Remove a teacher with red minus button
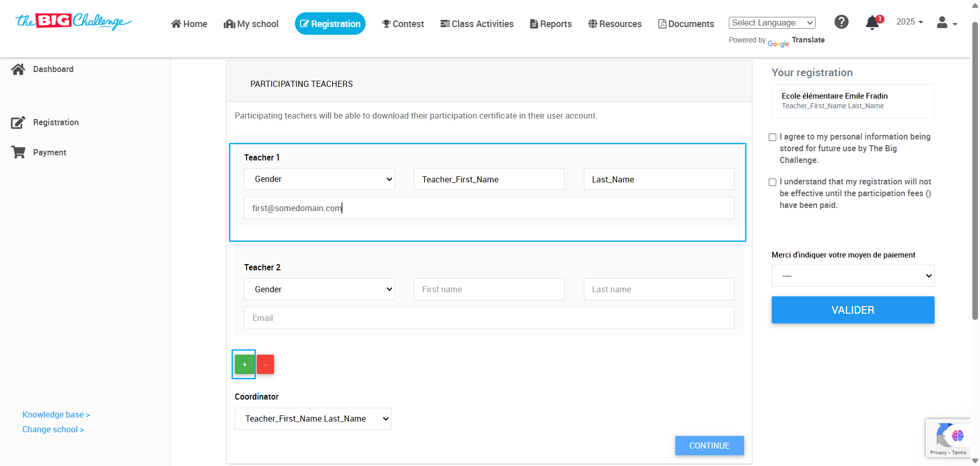Image resolution: width=980 pixels, height=466 pixels. pyautogui.click(x=265, y=364)
